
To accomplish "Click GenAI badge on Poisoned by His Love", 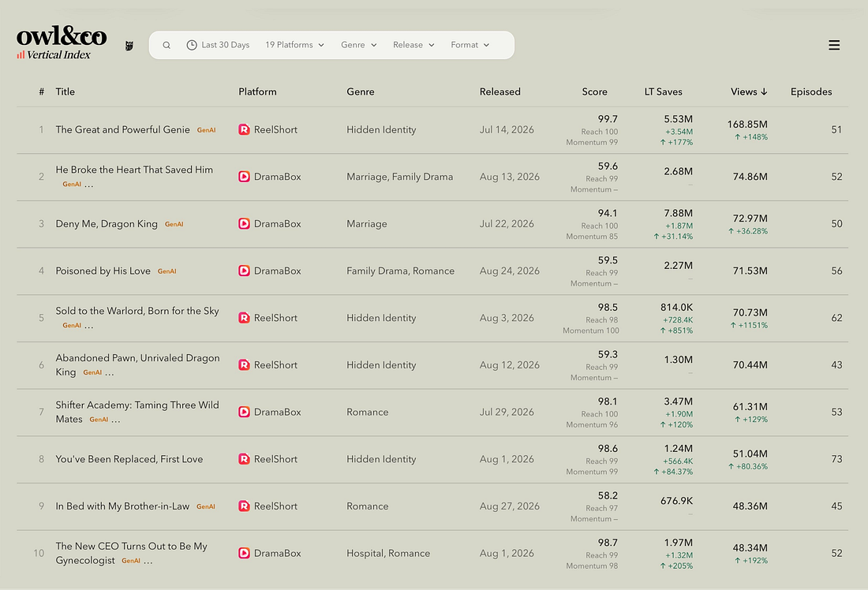I will coord(166,271).
